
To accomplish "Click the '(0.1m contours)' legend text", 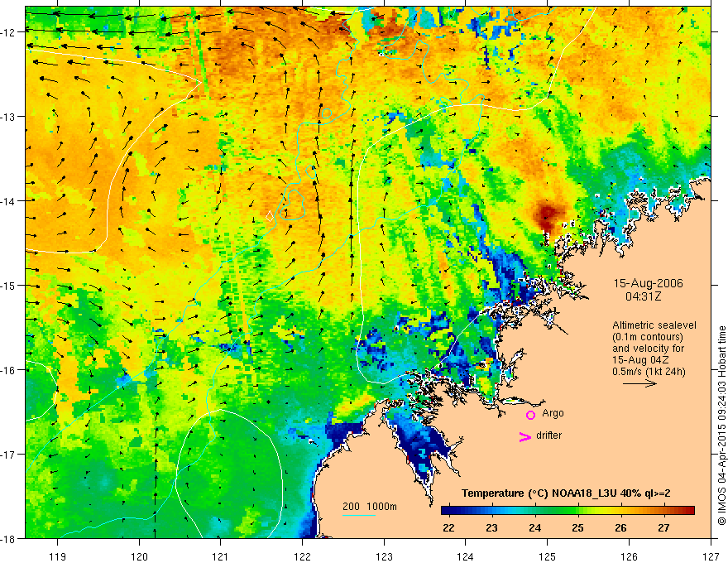I will pyautogui.click(x=648, y=337).
